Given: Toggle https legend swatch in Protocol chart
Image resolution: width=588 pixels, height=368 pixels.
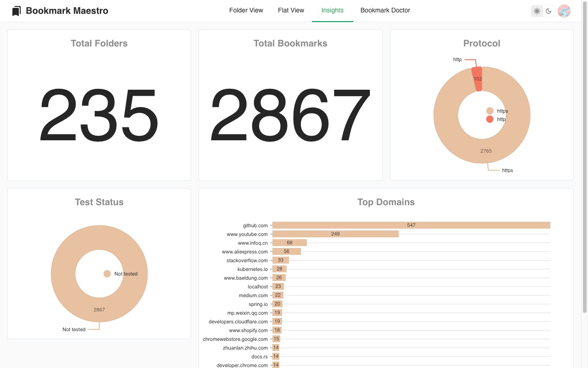Looking at the screenshot, I should point(490,111).
